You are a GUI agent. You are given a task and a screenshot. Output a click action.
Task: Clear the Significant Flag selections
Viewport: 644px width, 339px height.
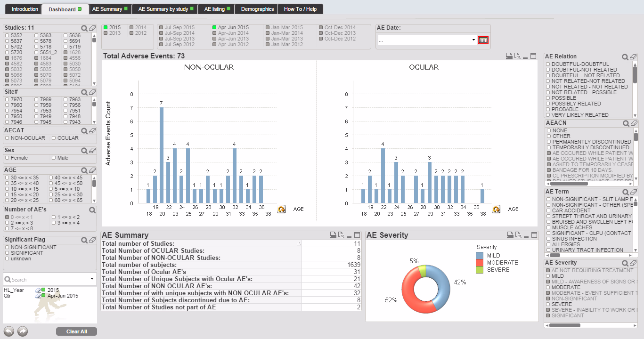click(x=92, y=240)
